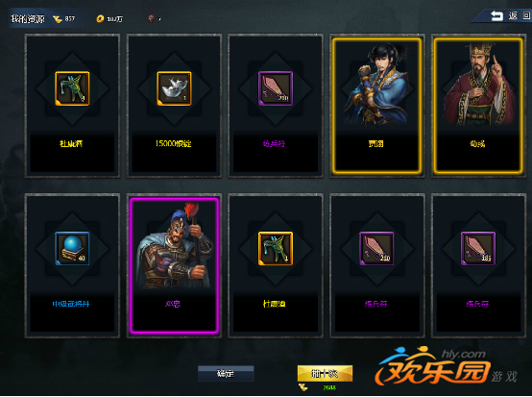Click the gold coin currency icon
532x397 pixels.
100,18
